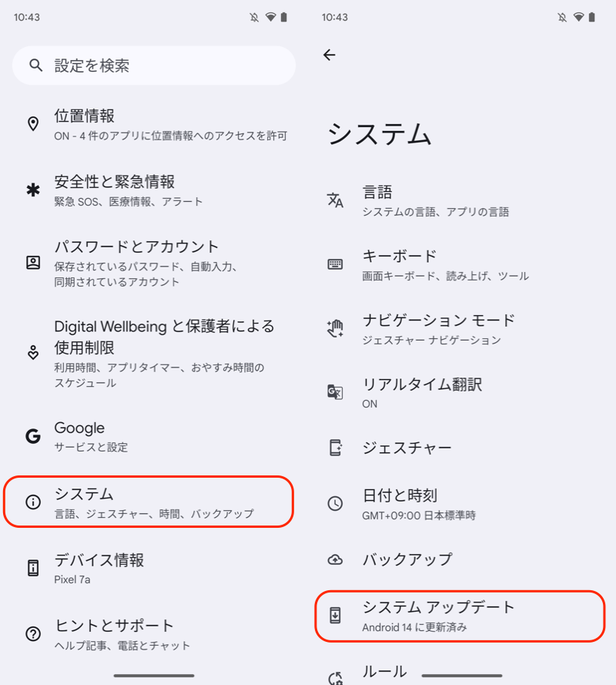Screen dimensions: 616x685
Task: Tap the back arrow in System screen
Action: click(330, 55)
